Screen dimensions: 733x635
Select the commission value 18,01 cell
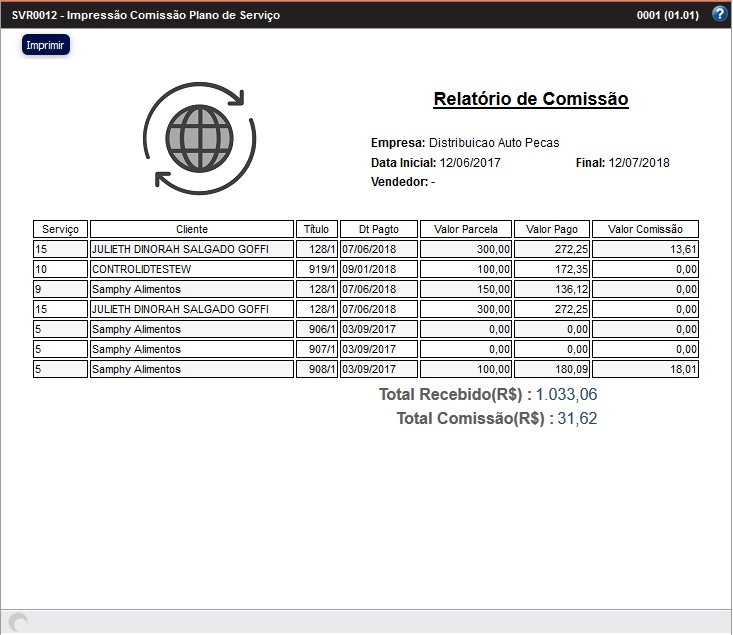[x=645, y=369]
